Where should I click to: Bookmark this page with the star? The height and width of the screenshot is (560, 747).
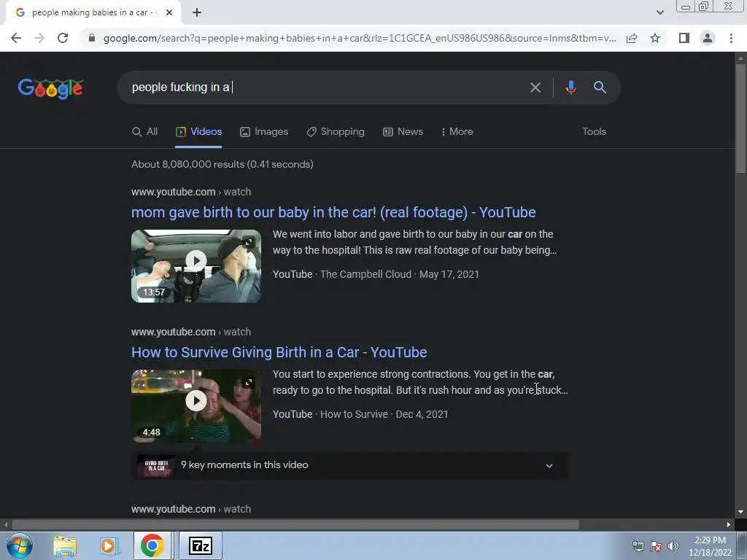(655, 38)
